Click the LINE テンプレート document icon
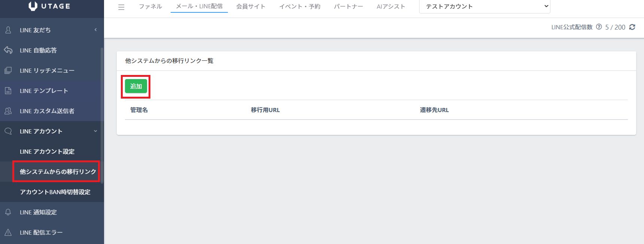 [x=8, y=91]
